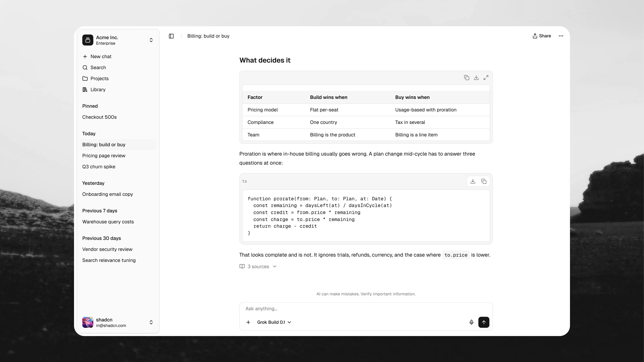The image size is (644, 362).
Task: Open the Pricing page review chat
Action: tap(118, 156)
